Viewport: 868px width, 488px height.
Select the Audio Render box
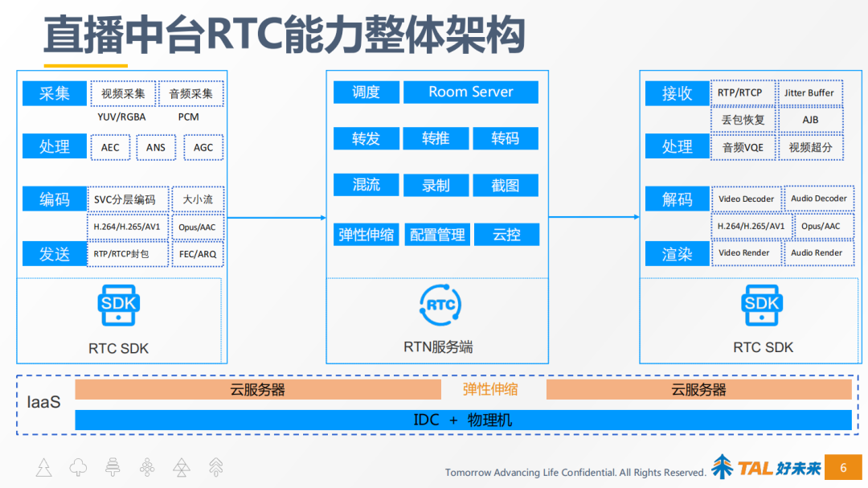click(819, 252)
